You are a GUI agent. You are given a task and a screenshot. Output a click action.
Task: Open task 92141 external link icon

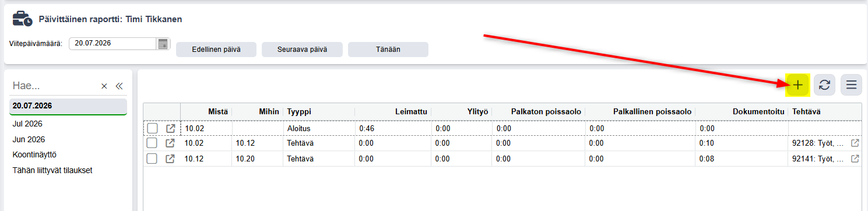tap(855, 159)
